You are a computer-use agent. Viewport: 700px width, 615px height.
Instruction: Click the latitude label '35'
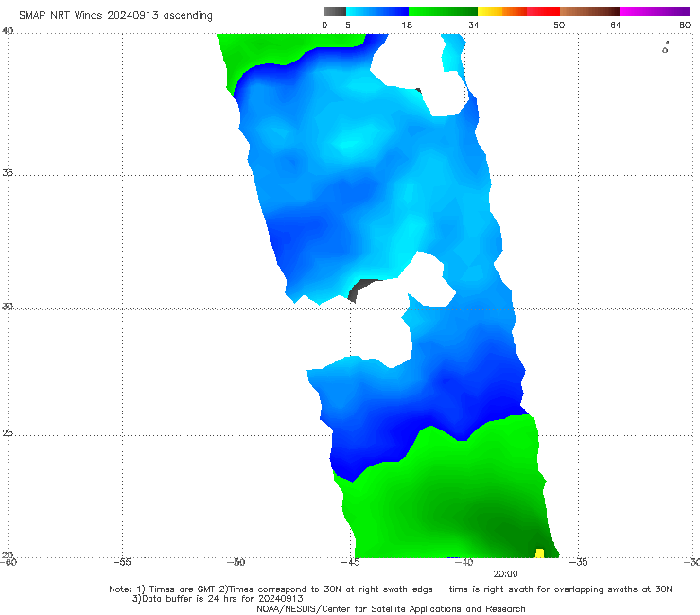(x=8, y=172)
